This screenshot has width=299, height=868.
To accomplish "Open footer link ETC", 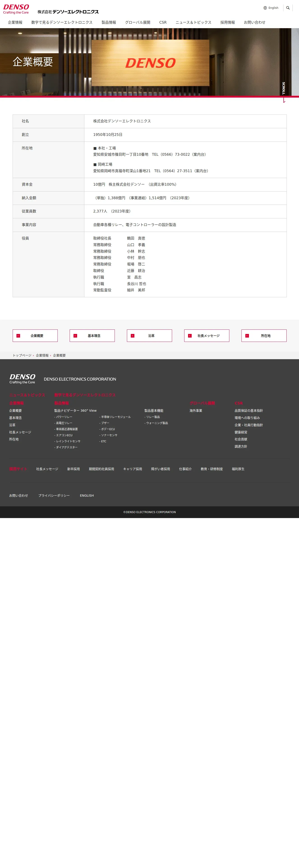I will click(103, 441).
